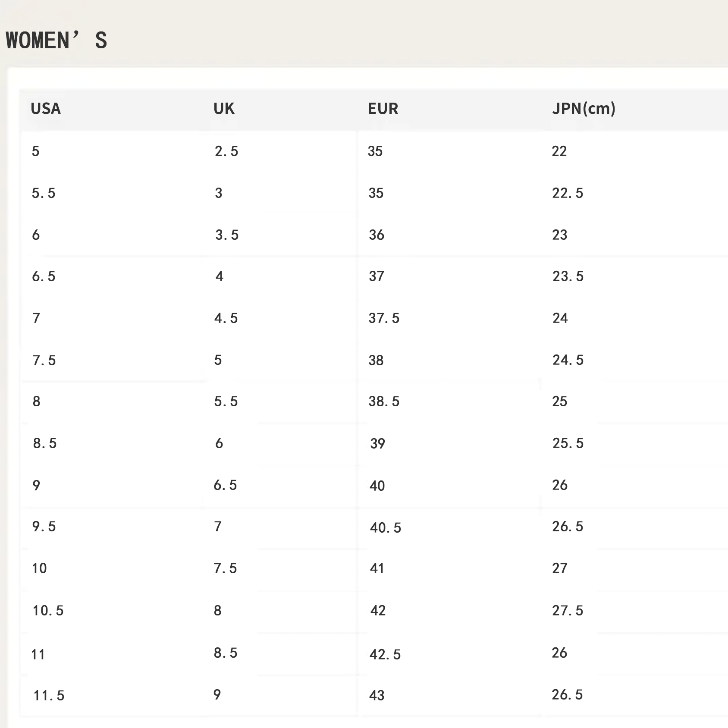Select JPN size 24.5 cell
The image size is (728, 728).
[x=568, y=360]
